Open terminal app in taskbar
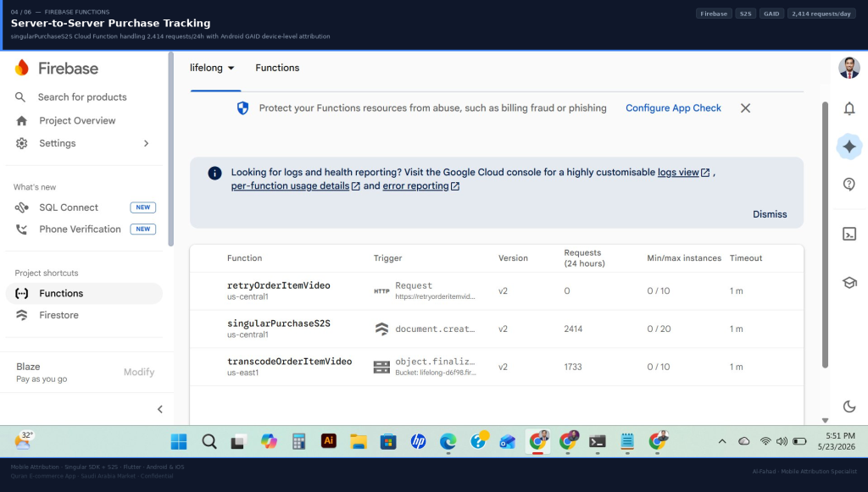Image resolution: width=868 pixels, height=492 pixels. click(598, 442)
